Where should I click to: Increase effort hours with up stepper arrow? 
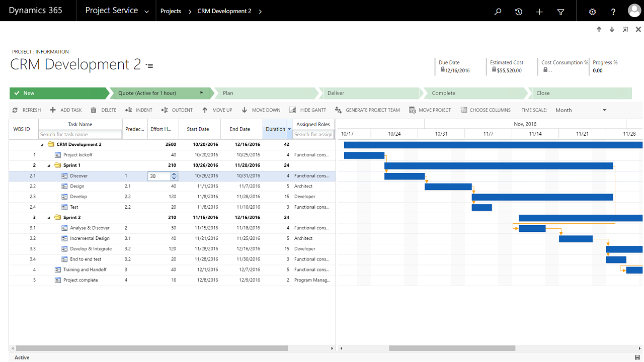tap(174, 174)
